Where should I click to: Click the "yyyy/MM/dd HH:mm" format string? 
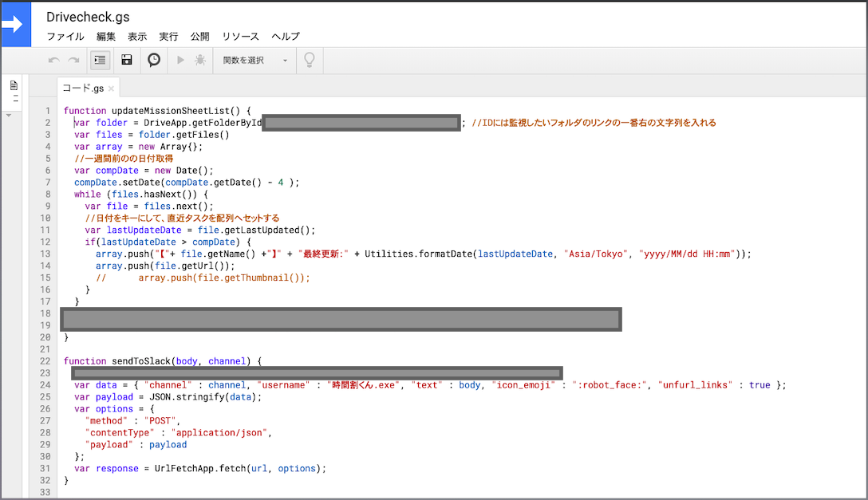pos(687,254)
